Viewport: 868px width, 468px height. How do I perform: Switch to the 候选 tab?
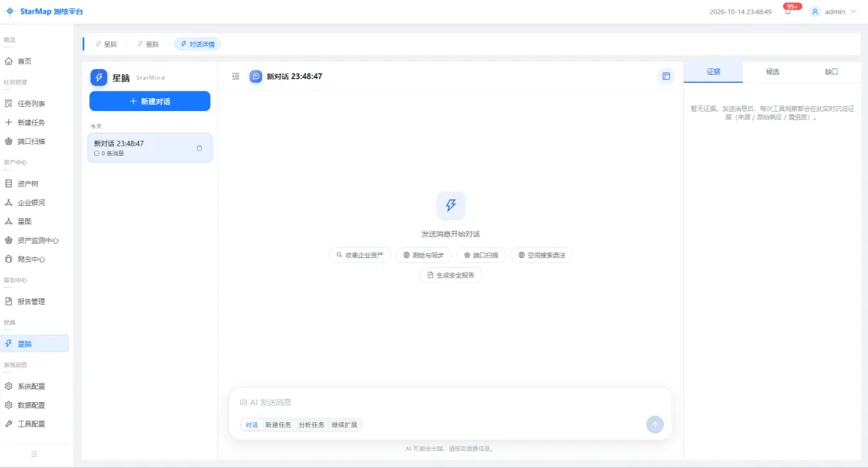click(772, 72)
